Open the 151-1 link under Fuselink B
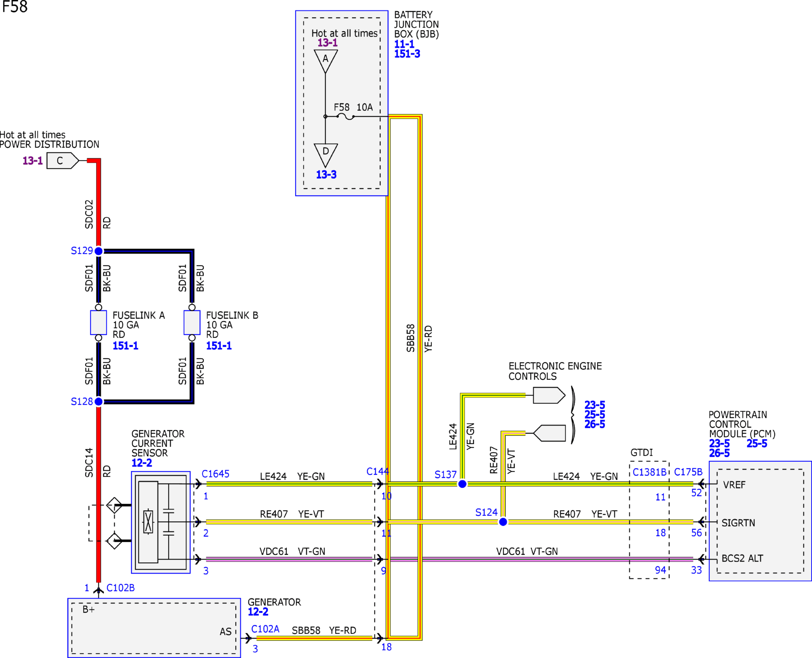Screen dimensions: 812x658 pos(219,346)
